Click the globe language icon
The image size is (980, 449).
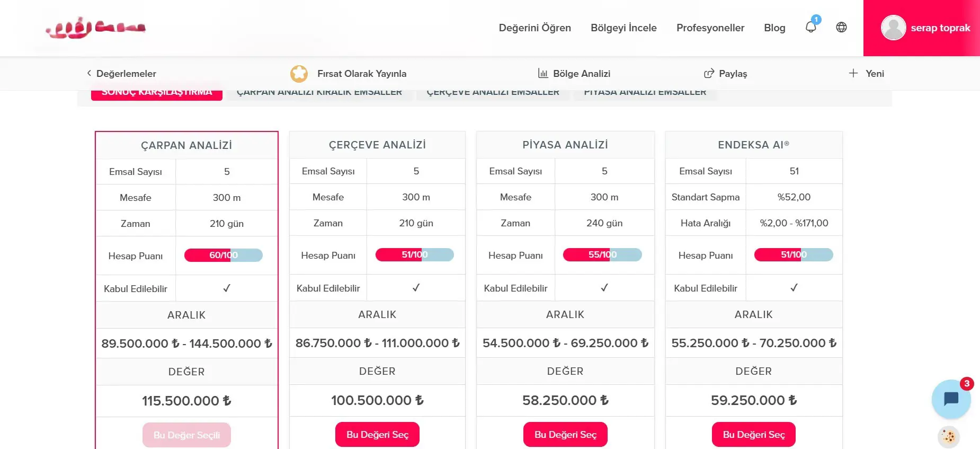click(x=841, y=27)
